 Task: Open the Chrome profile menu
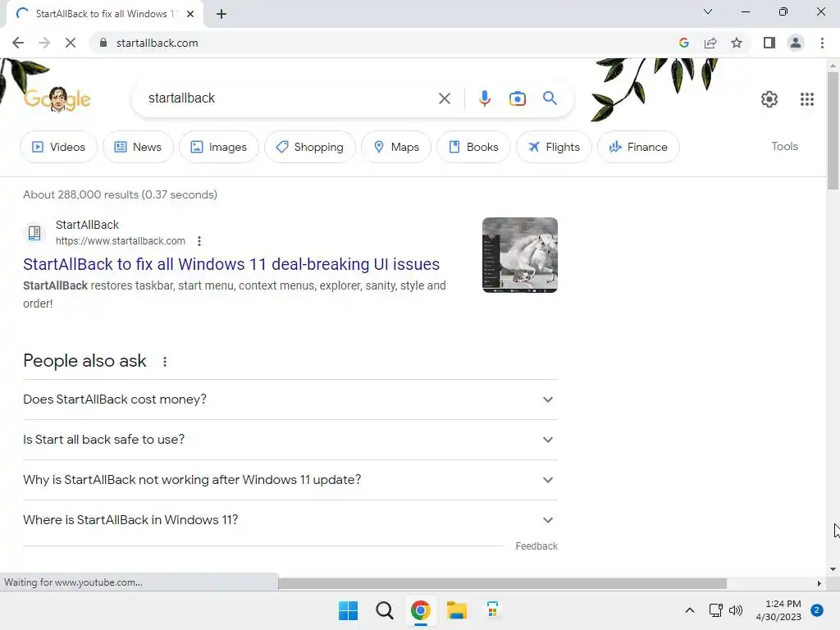click(x=796, y=43)
